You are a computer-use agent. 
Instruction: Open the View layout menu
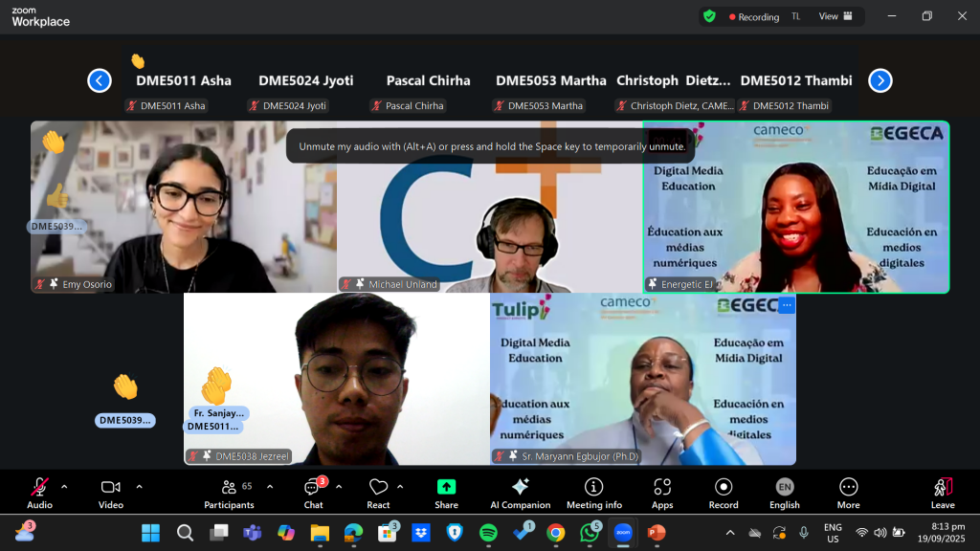[x=835, y=16]
